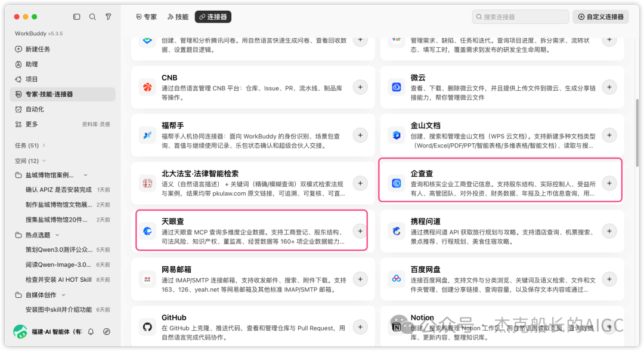Add the 微云 connector with plus
The width and height of the screenshot is (644, 351).
609,87
